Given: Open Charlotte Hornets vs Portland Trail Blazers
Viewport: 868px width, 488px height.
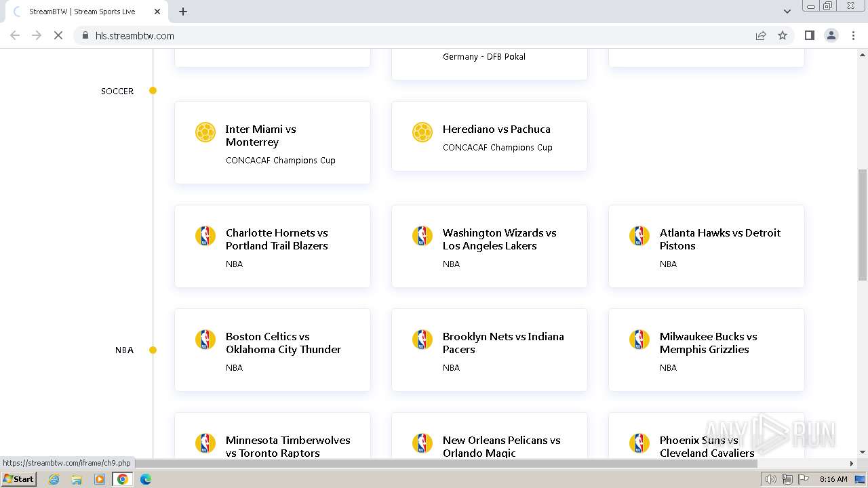Looking at the screenshot, I should pos(273,246).
